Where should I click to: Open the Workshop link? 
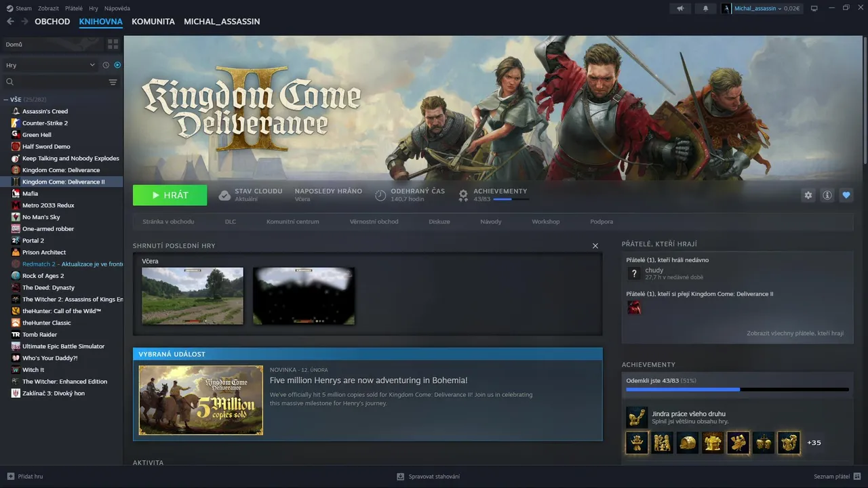pyautogui.click(x=546, y=222)
